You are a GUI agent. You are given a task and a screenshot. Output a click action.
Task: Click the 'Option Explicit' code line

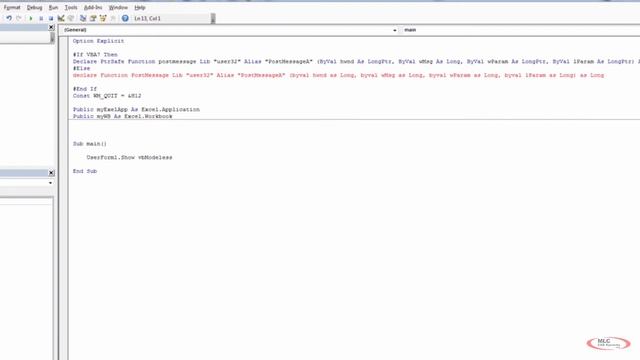[98, 41]
